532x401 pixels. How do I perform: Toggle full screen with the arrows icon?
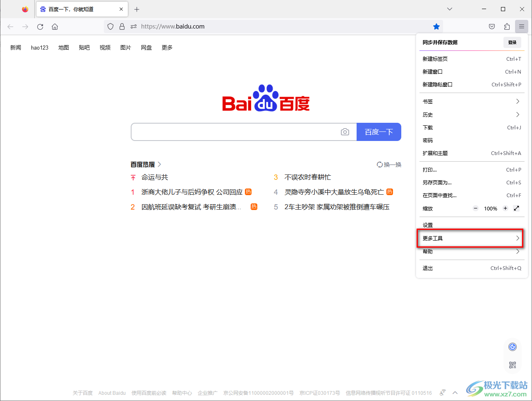516,208
